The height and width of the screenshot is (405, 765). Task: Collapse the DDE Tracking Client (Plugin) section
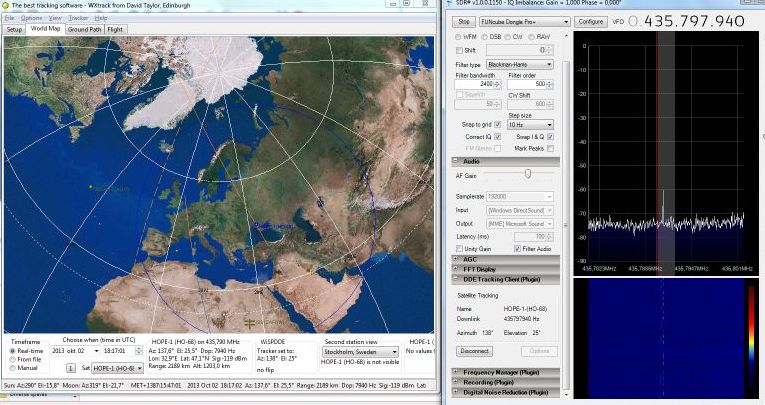pos(505,280)
